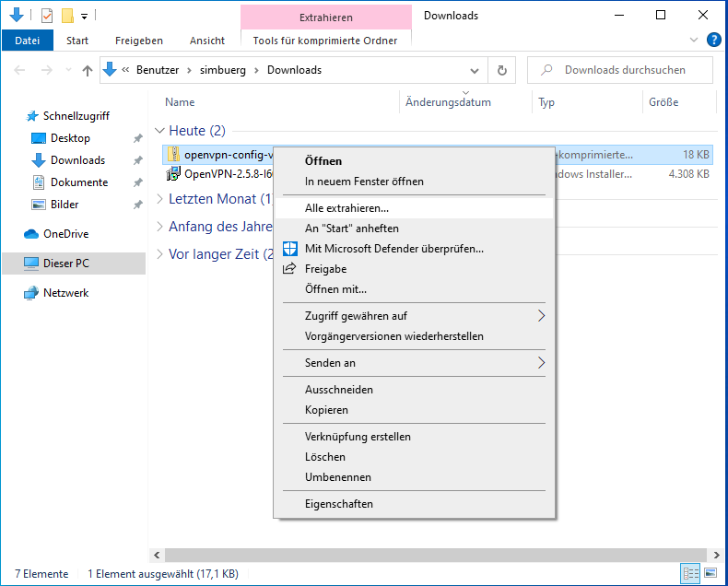Switch to details view icon in the status bar
Screen dimensions: 728x586
coord(690,574)
